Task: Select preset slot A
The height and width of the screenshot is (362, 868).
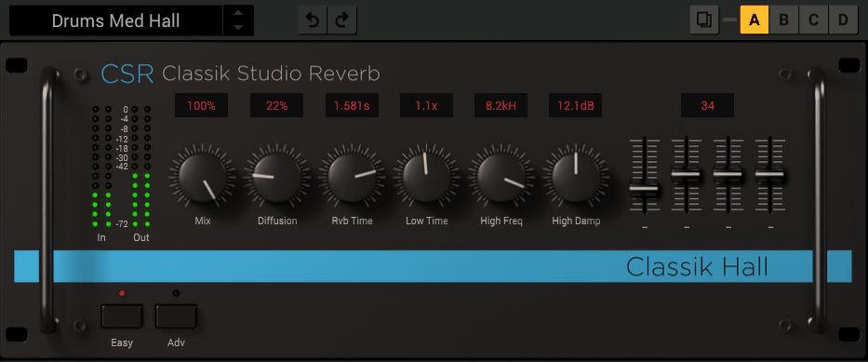Action: coord(754,20)
